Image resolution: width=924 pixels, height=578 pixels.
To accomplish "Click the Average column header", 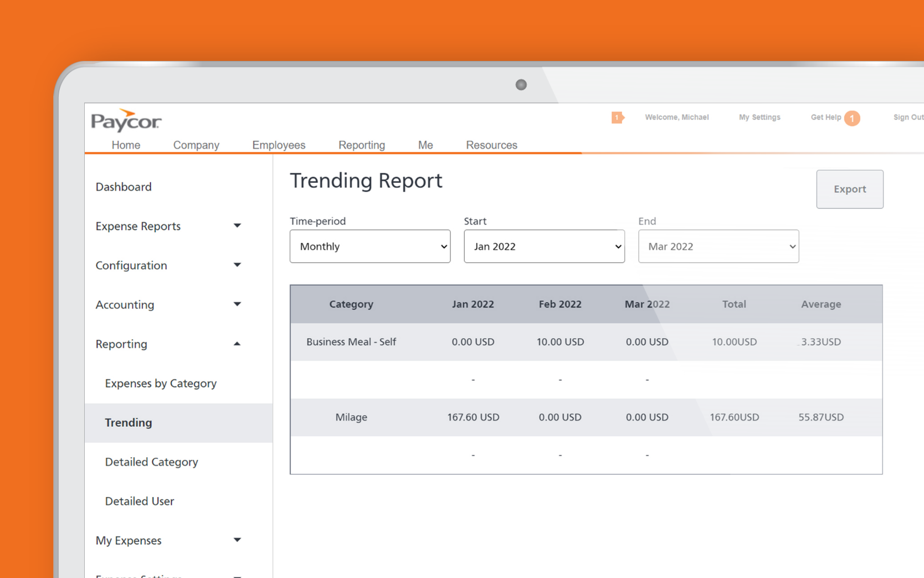I will point(821,304).
